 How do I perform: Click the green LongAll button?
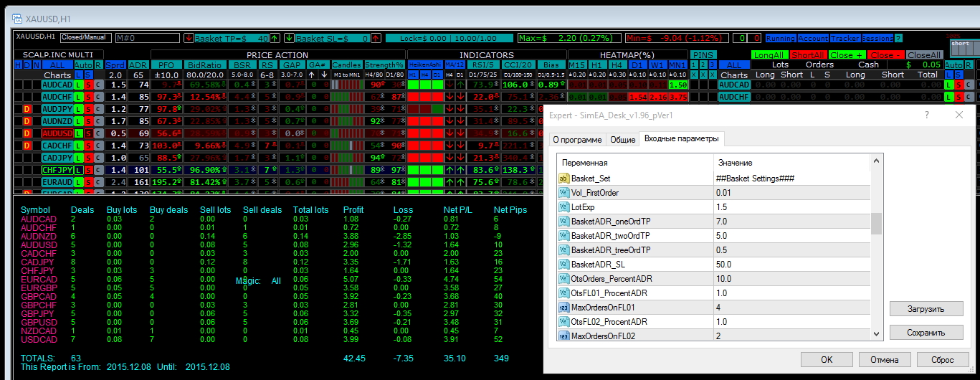(770, 54)
